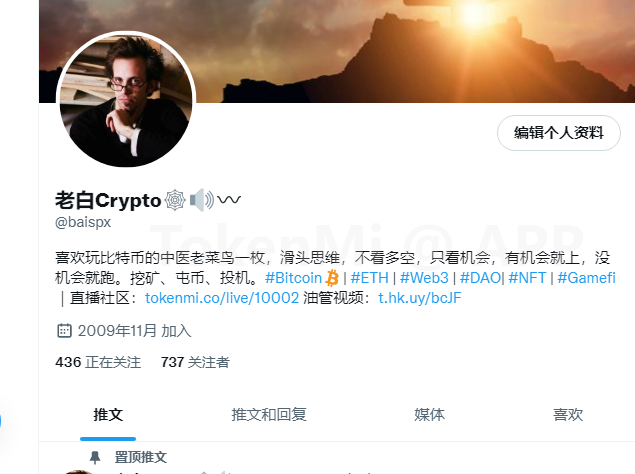Open the #Gamefi hashtag link
Image resolution: width=635 pixels, height=474 pixels.
[586, 278]
